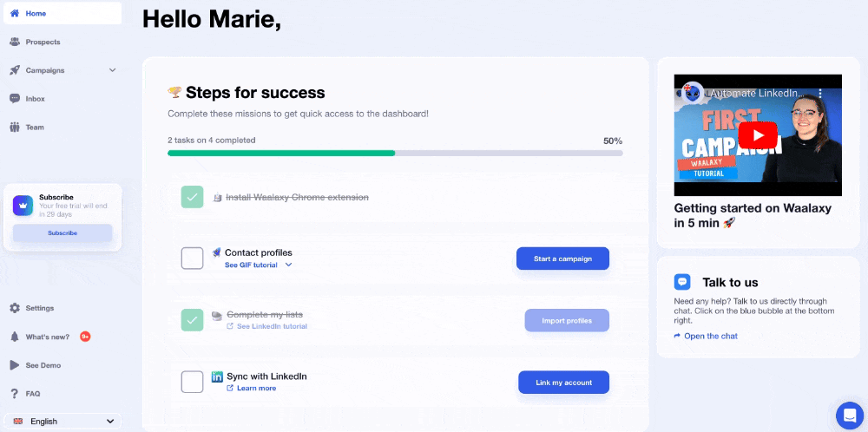The width and height of the screenshot is (868, 432).
Task: Expand the Campaigns menu chevron
Action: point(112,70)
